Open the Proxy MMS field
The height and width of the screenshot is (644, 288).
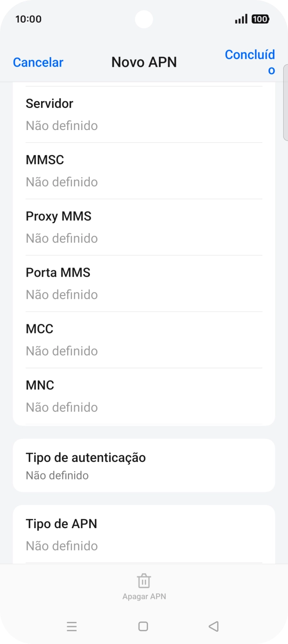point(144,227)
